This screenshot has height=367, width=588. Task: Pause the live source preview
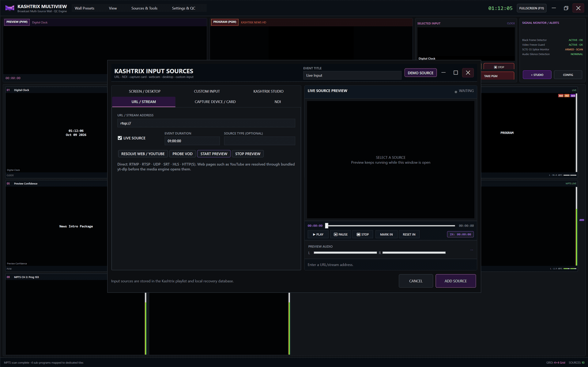(x=341, y=234)
